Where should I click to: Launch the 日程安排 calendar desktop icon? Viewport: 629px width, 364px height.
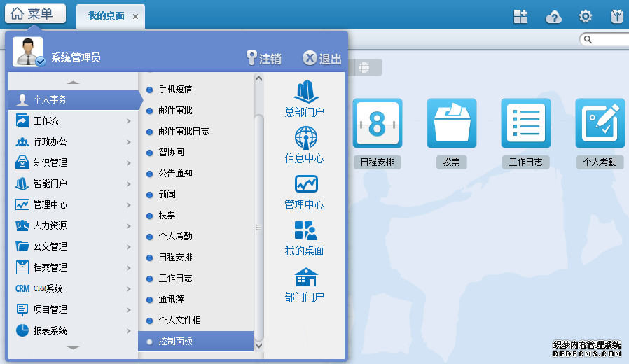[x=378, y=123]
